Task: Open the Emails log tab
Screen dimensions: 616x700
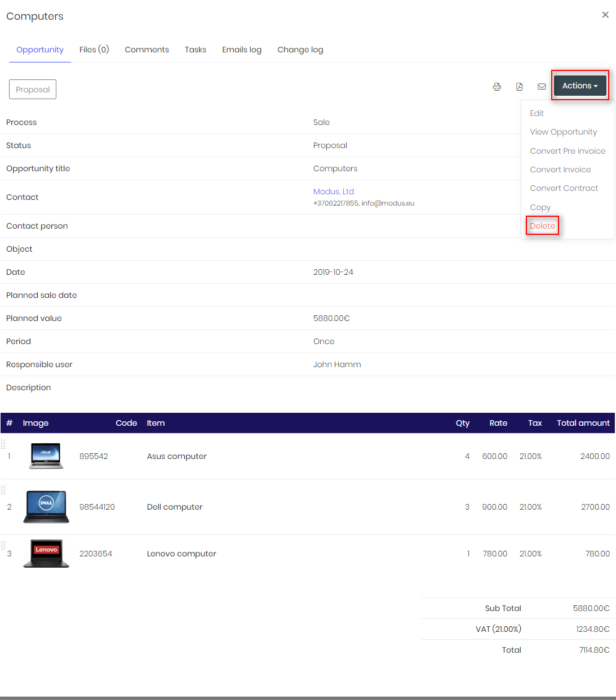Action: tap(242, 50)
